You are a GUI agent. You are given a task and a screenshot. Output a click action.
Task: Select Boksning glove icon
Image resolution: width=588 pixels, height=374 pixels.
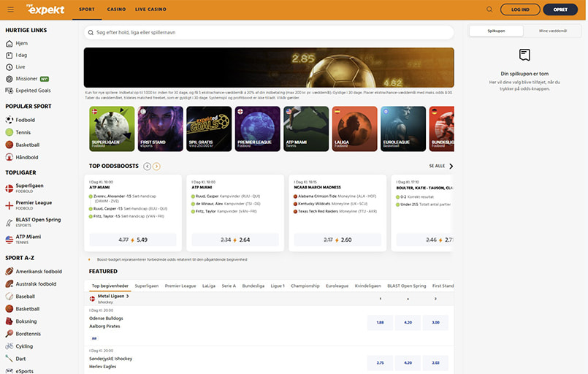[x=9, y=321]
